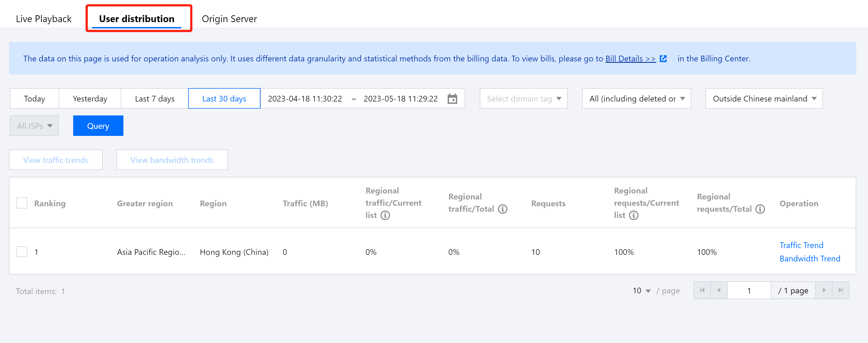Viewport: 868px width, 343px height.
Task: Jump to last page using pagination icon
Action: pos(841,290)
